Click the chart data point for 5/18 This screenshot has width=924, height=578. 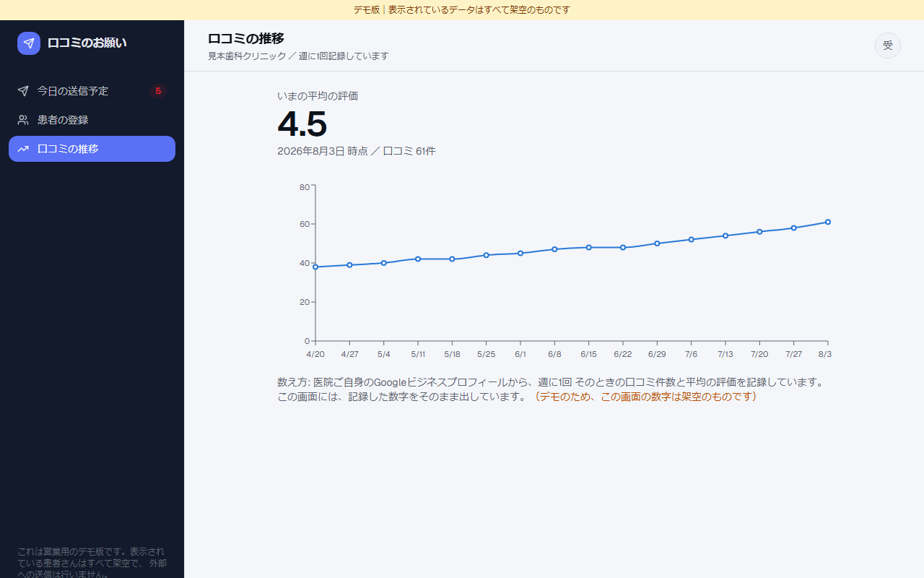[x=452, y=259]
